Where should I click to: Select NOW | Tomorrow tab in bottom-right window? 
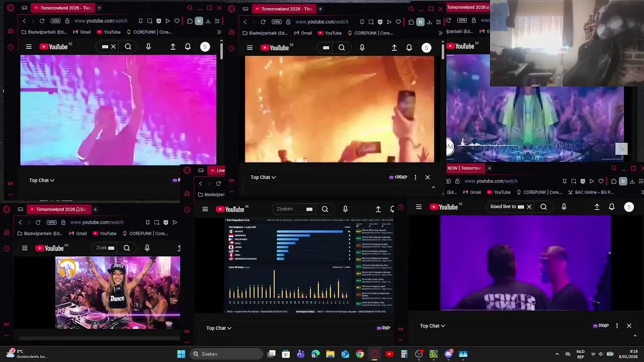[x=464, y=168]
